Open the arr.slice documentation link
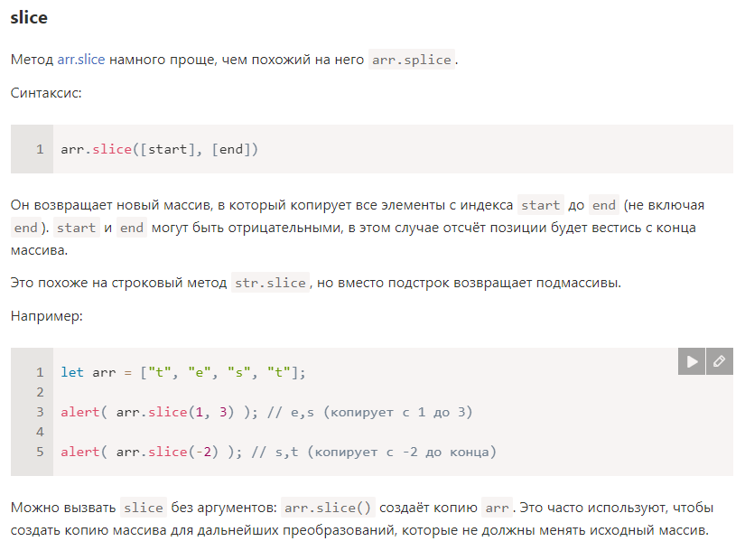Viewport: 745px width, 560px height. [81, 60]
